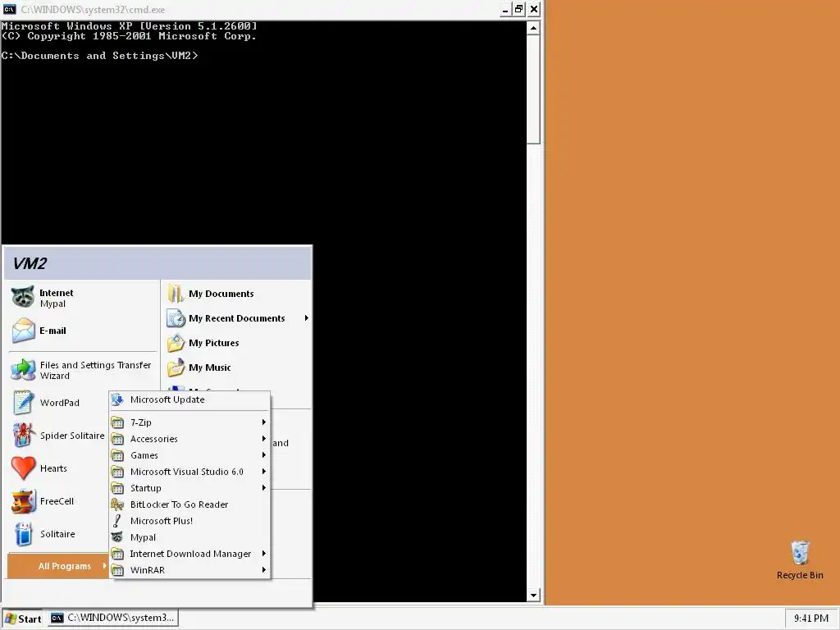840x630 pixels.
Task: Click the My Recent Documents clock icon
Action: [176, 318]
